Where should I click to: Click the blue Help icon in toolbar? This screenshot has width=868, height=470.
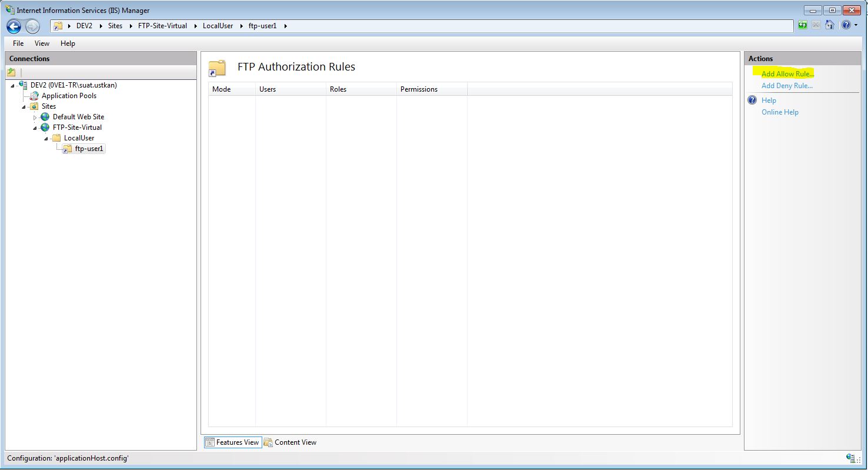coord(846,25)
